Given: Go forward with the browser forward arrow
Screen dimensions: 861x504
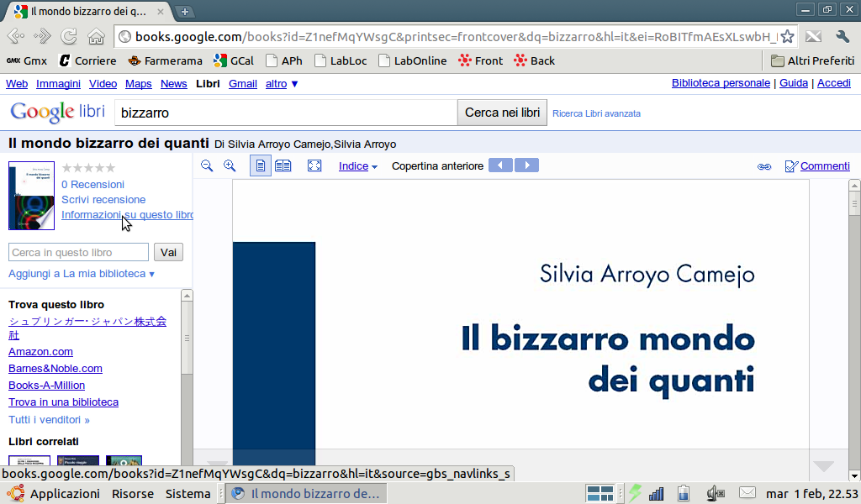Looking at the screenshot, I should pos(42,36).
